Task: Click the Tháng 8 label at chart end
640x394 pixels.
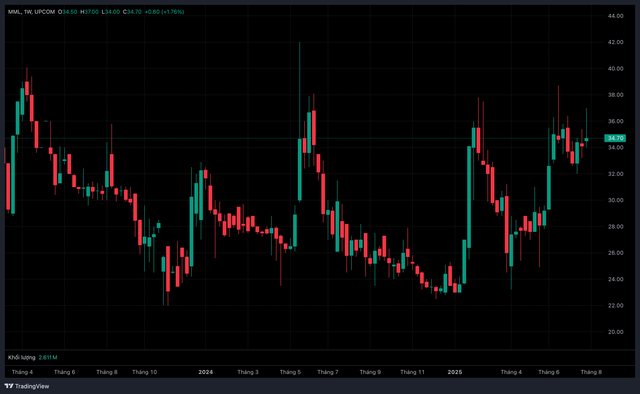Action: [591, 372]
